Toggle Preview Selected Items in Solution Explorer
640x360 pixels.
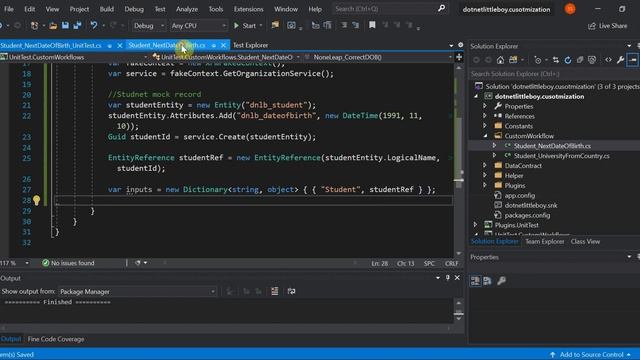(x=633, y=60)
